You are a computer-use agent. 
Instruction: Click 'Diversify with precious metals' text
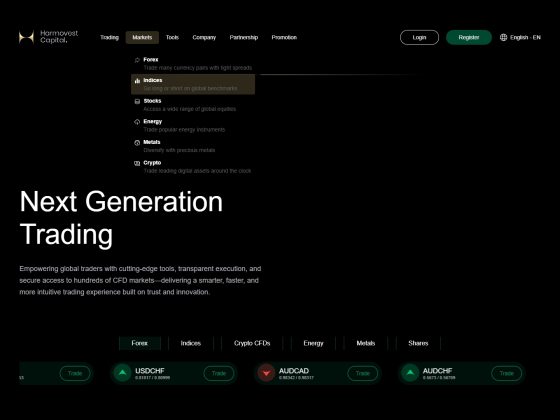[179, 150]
